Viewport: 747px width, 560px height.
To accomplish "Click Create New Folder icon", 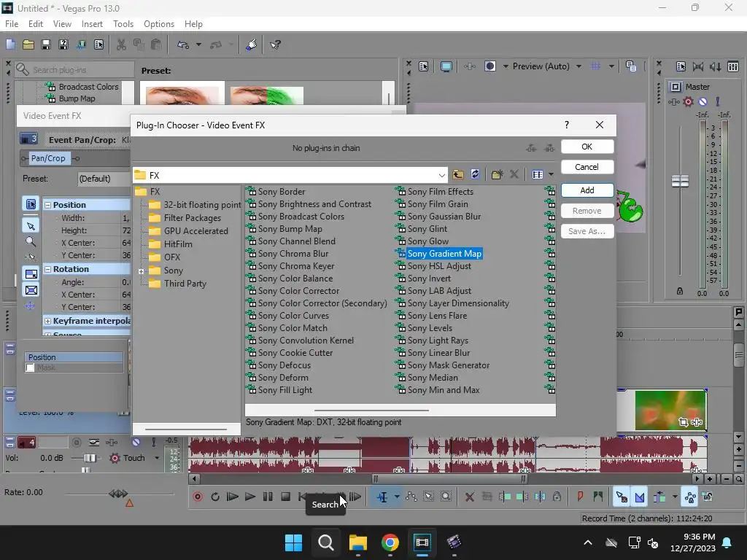I will coord(497,175).
